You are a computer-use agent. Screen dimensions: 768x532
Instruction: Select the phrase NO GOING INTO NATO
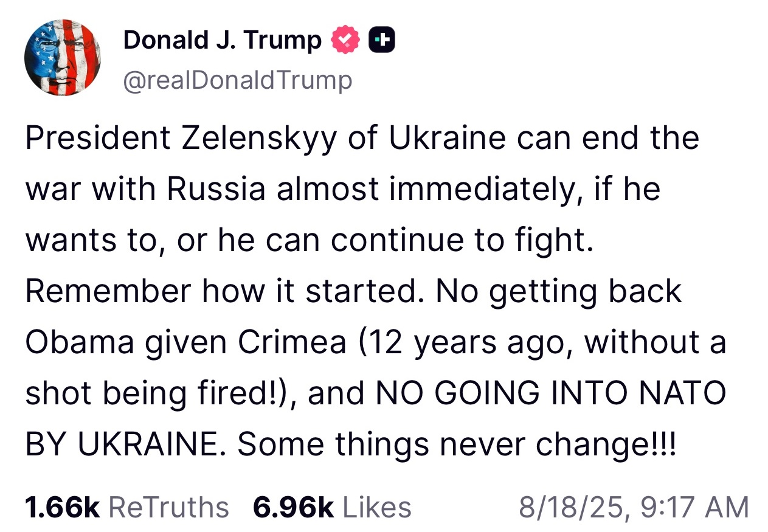551,394
